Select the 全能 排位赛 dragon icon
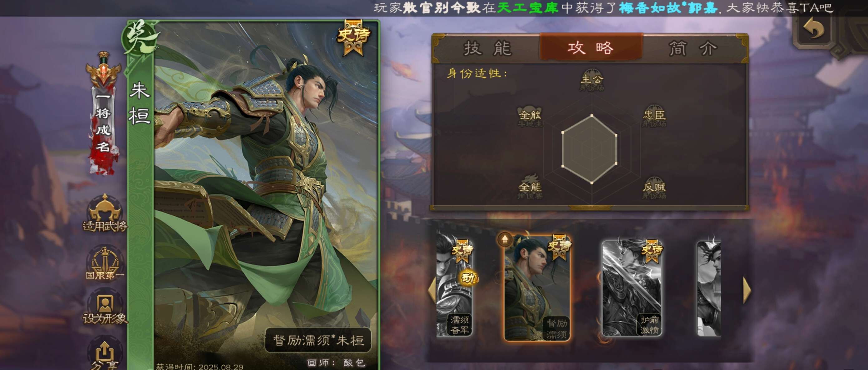Viewport: 868px width, 370px height. (x=530, y=187)
